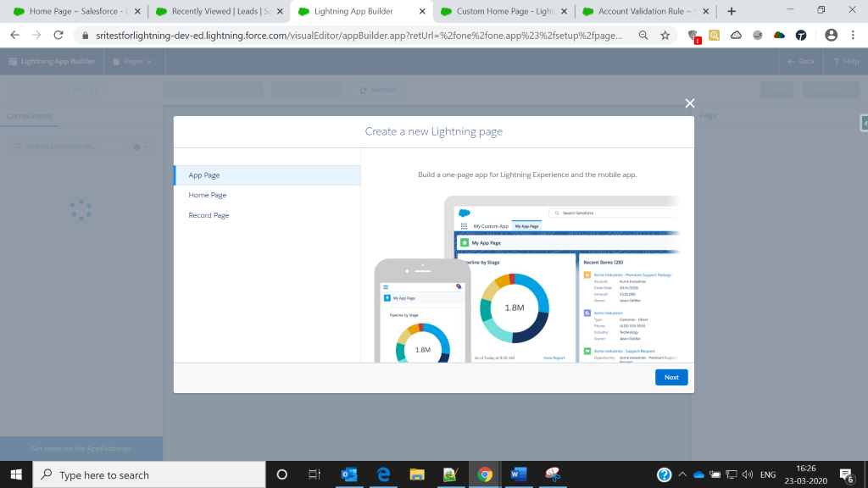The image size is (868, 488).
Task: Click the browser back arrow
Action: [14, 36]
